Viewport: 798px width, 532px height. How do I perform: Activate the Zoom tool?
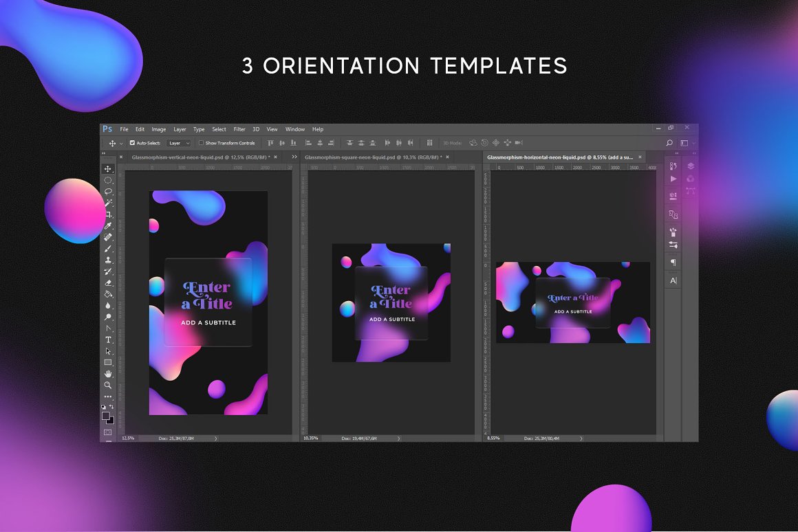pos(108,386)
